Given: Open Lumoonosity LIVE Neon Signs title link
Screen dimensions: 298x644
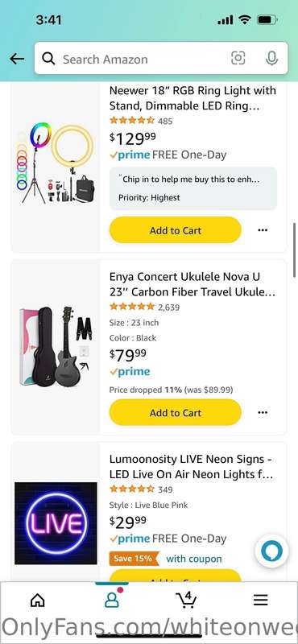Looking at the screenshot, I should [192, 467].
